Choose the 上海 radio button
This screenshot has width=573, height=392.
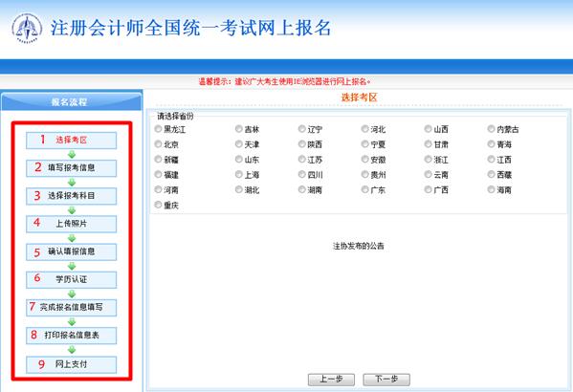[x=238, y=174]
